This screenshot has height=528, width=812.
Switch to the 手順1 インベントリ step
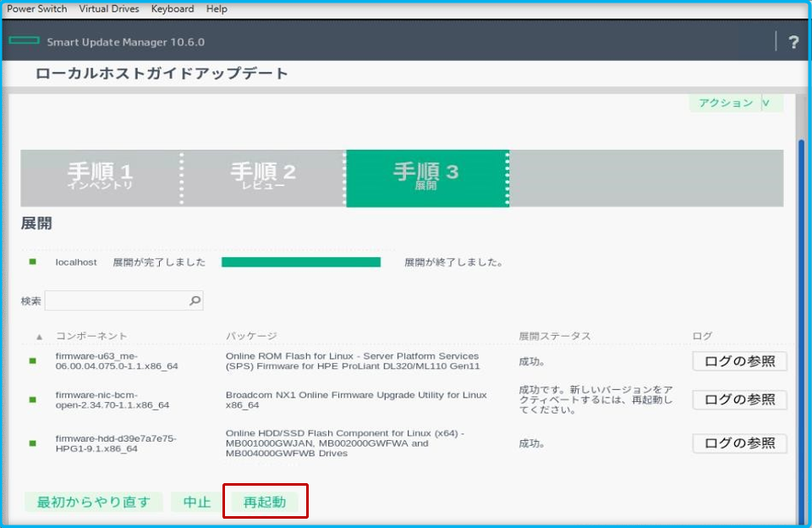pyautogui.click(x=100, y=178)
